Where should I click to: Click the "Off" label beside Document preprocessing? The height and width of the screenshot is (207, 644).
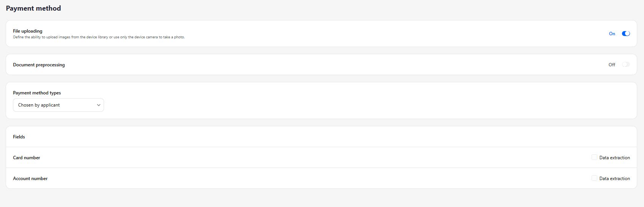tap(611, 65)
